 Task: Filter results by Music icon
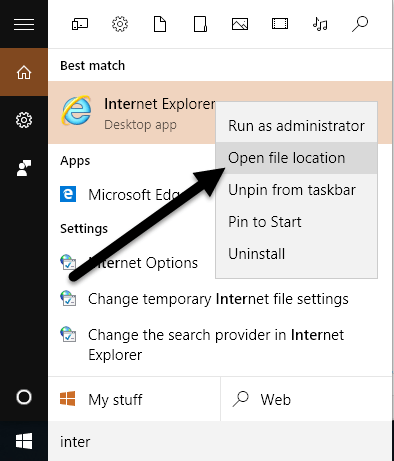point(320,24)
